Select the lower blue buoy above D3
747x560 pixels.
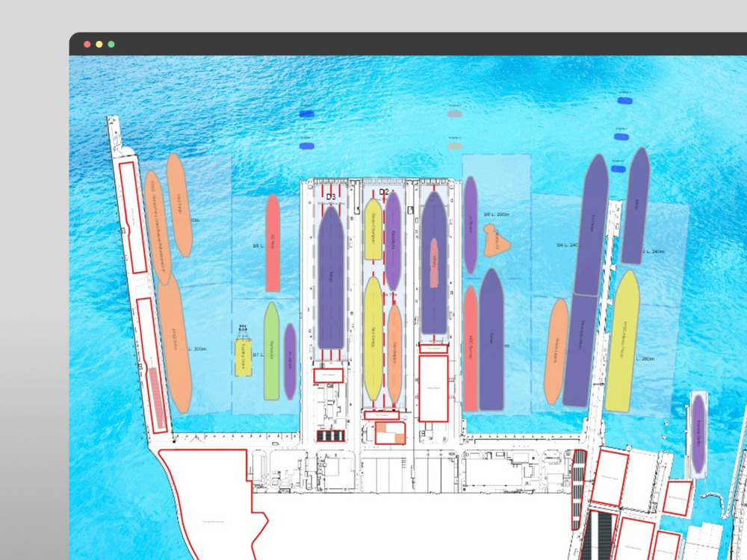pyautogui.click(x=307, y=146)
